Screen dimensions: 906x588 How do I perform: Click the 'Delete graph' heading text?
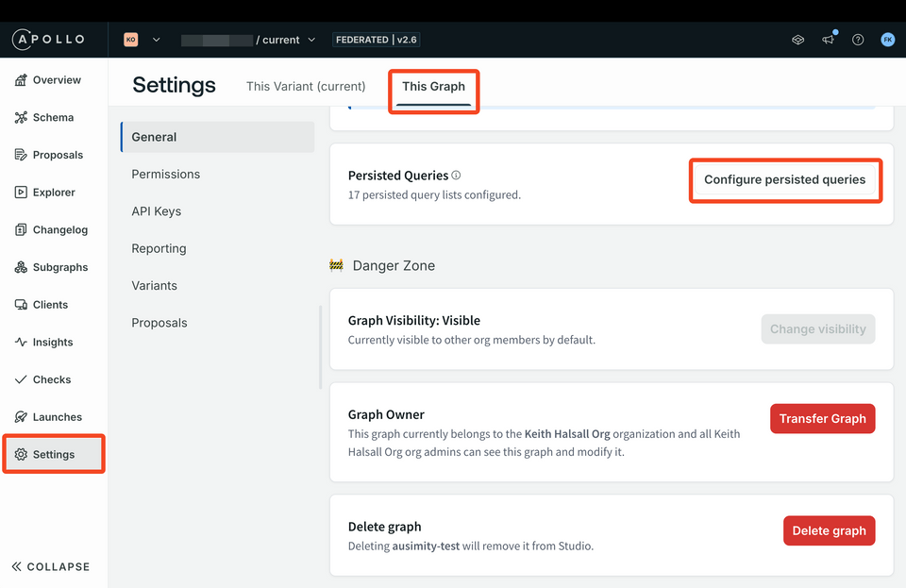tap(384, 527)
